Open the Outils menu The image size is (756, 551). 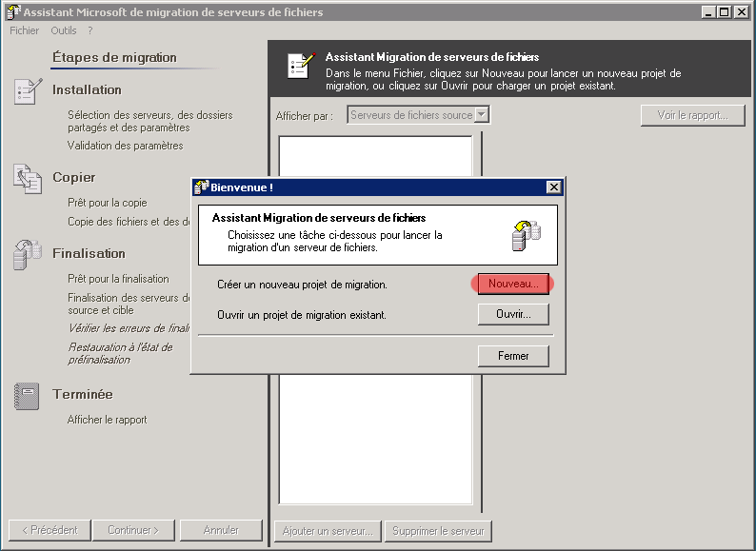pos(64,30)
